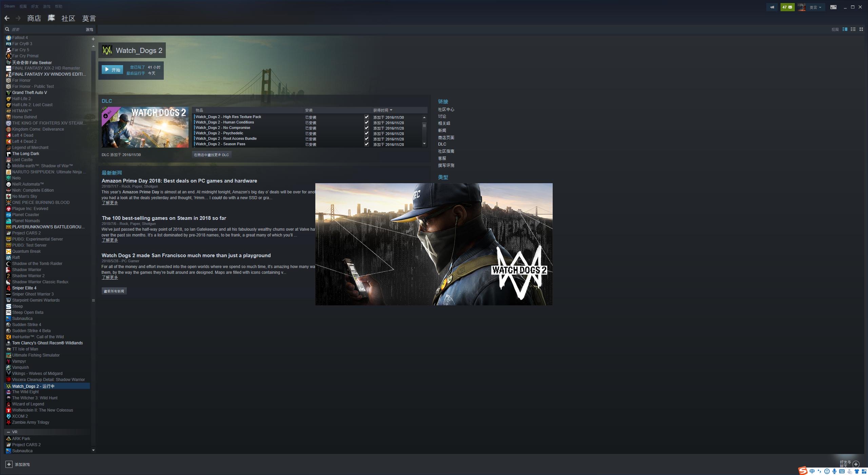Switch to the 社区 tab
This screenshot has width=868, height=475.
[68, 18]
